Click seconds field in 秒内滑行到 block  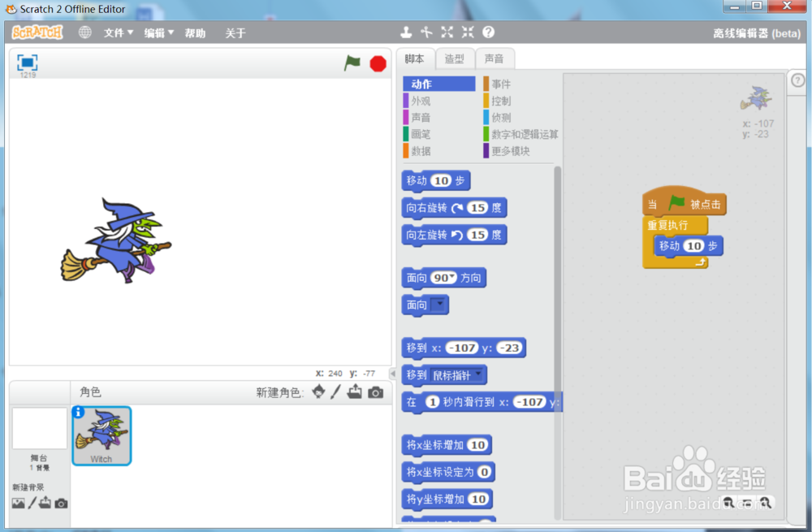(x=433, y=401)
